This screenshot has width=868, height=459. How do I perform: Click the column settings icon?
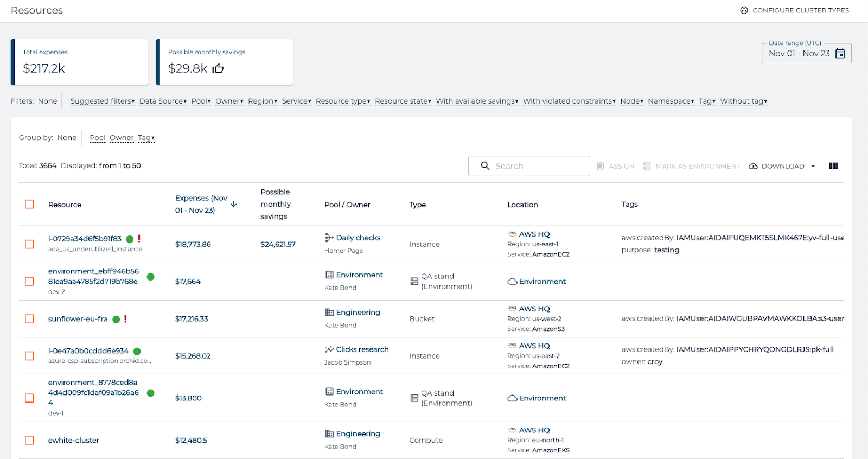pyautogui.click(x=833, y=166)
